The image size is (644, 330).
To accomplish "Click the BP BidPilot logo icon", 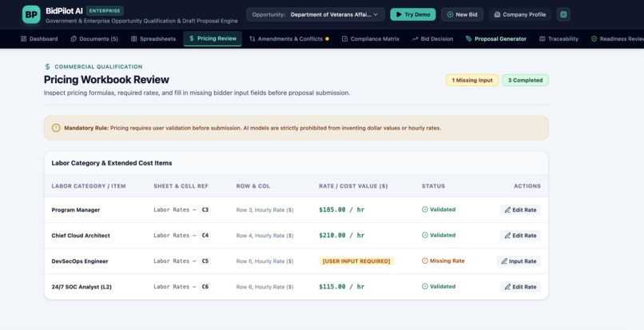I will click(x=31, y=14).
